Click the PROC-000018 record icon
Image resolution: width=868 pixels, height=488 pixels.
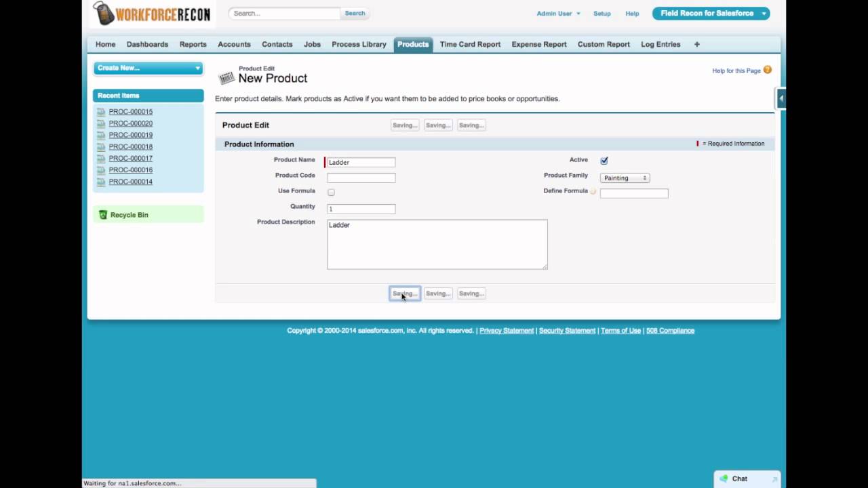tap(101, 147)
